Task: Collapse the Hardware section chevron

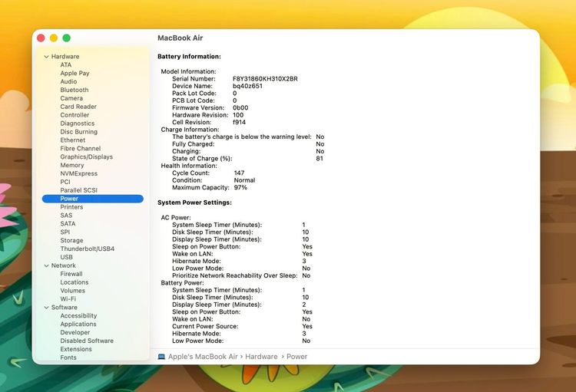Action: coord(46,57)
